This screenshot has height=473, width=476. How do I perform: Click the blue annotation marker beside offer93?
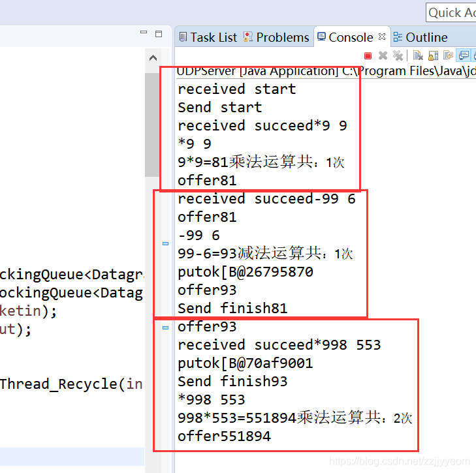[165, 328]
